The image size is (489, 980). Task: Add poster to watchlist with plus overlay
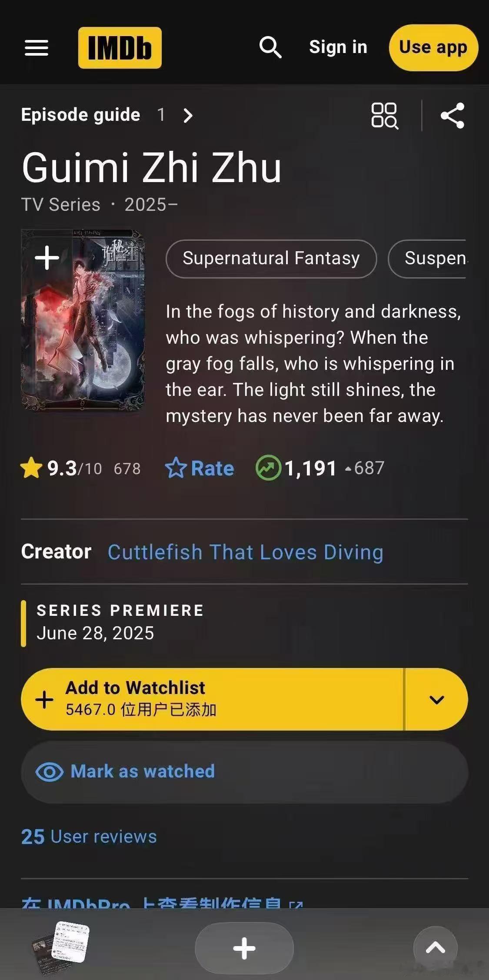click(x=47, y=258)
